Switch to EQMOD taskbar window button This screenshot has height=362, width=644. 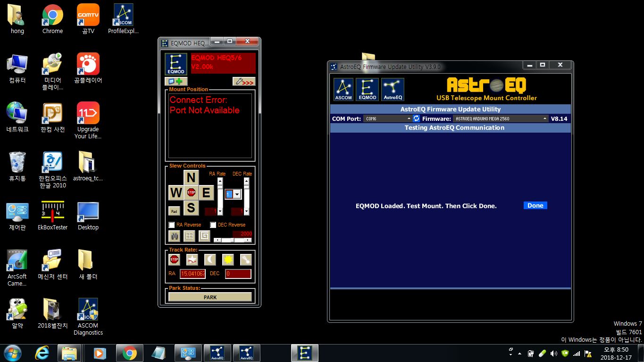[305, 353]
